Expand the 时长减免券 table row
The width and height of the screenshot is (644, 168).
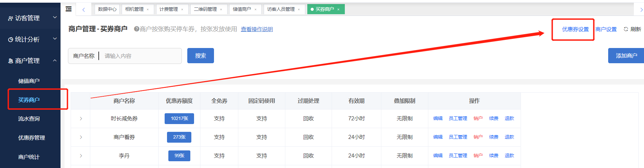click(x=81, y=119)
